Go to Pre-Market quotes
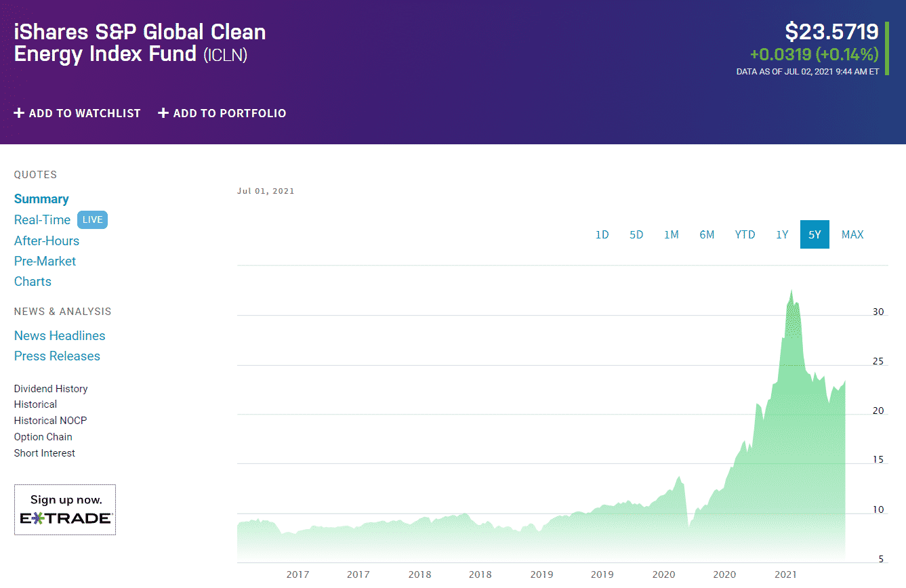 (x=45, y=261)
